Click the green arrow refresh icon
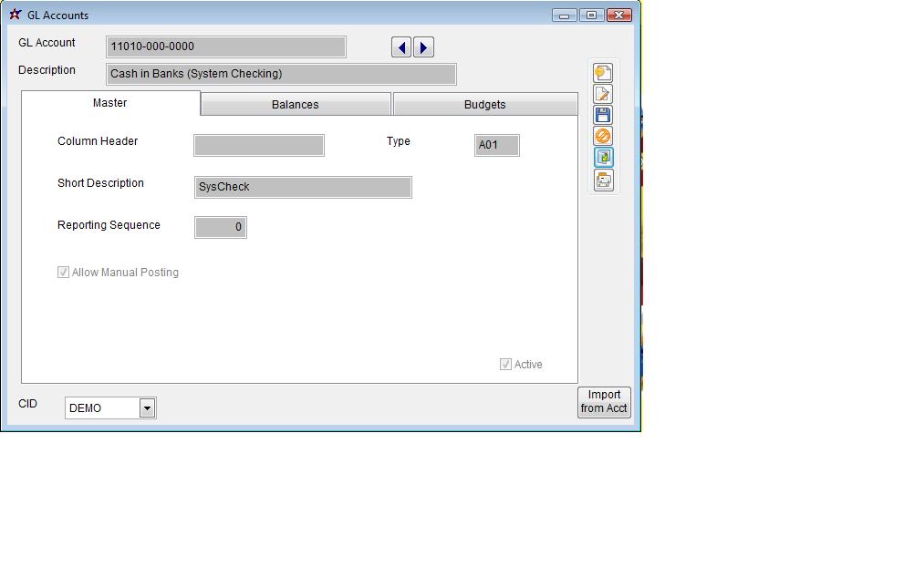This screenshot has width=904, height=588. 603,157
